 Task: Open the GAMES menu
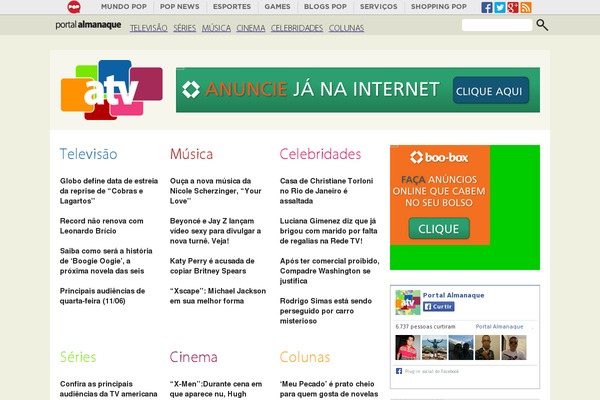(277, 7)
